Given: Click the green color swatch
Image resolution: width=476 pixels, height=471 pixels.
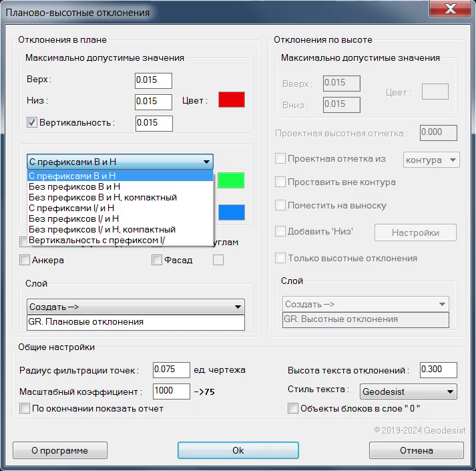Looking at the screenshot, I should [x=232, y=180].
